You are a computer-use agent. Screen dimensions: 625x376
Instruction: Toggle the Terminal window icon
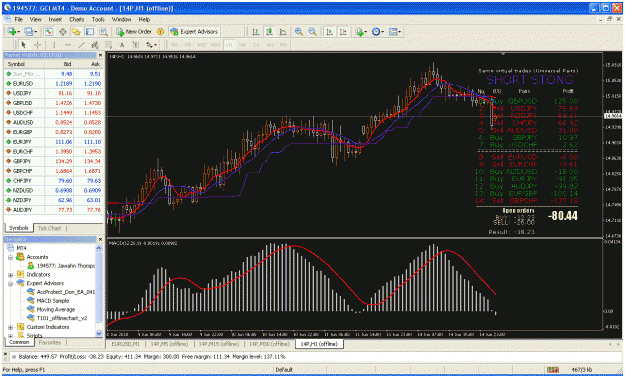(x=90, y=31)
